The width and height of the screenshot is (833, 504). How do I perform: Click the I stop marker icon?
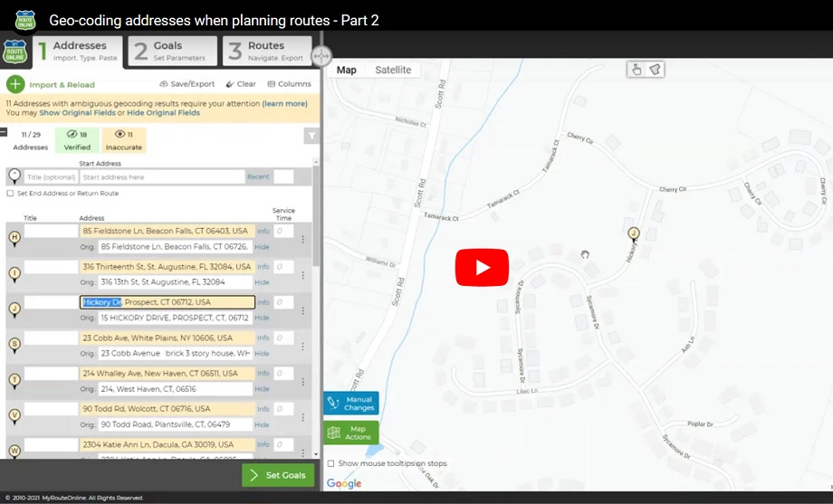(14, 273)
